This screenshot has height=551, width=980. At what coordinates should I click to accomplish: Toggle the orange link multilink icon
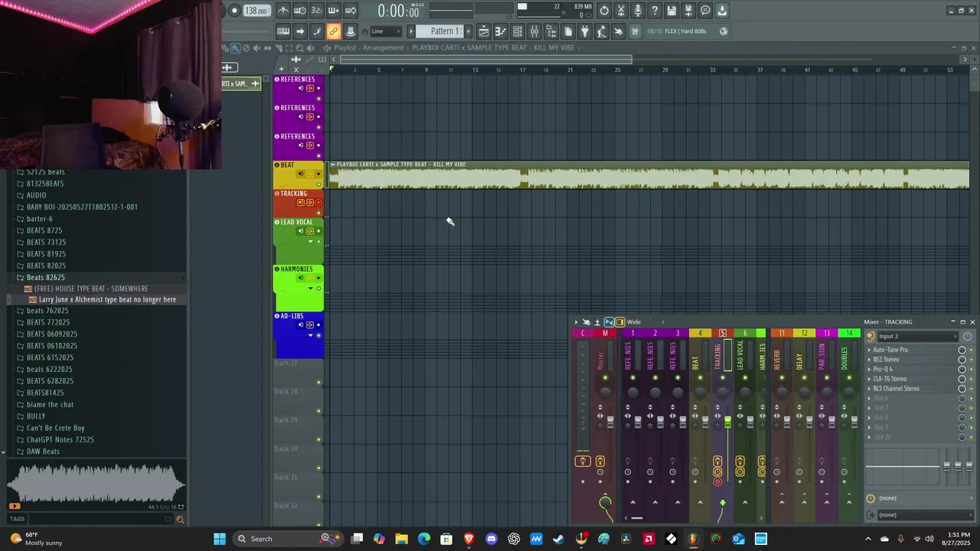click(x=334, y=31)
